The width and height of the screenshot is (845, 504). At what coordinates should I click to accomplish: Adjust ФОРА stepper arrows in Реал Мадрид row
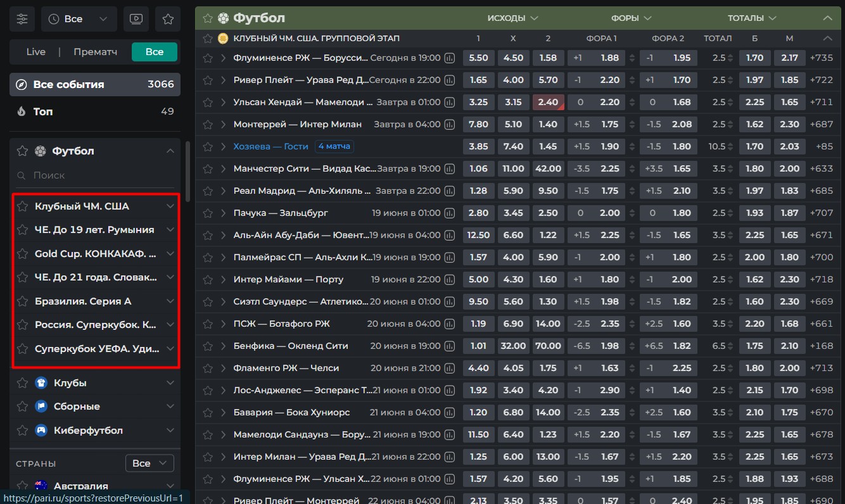click(x=632, y=191)
